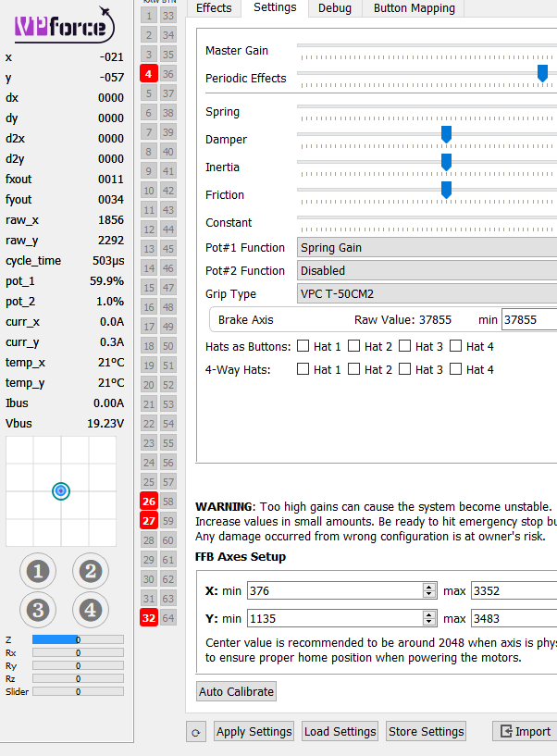The height and width of the screenshot is (756, 557).
Task: Click raw button indicator 36
Action: point(168,74)
